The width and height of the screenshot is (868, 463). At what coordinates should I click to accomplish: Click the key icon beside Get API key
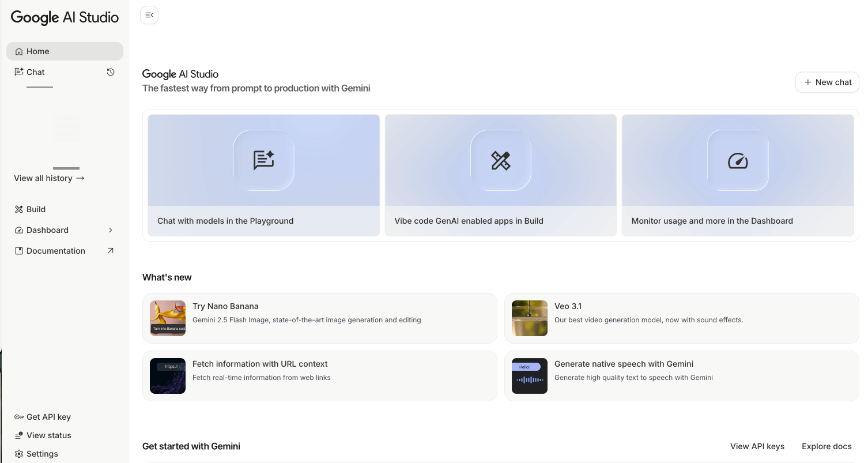pyautogui.click(x=19, y=417)
